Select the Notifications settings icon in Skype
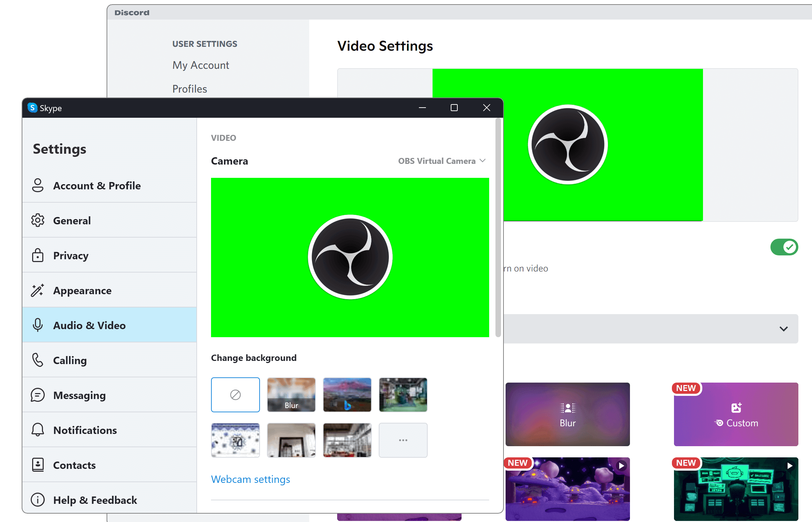Screen dimensions: 812x522 click(x=37, y=430)
